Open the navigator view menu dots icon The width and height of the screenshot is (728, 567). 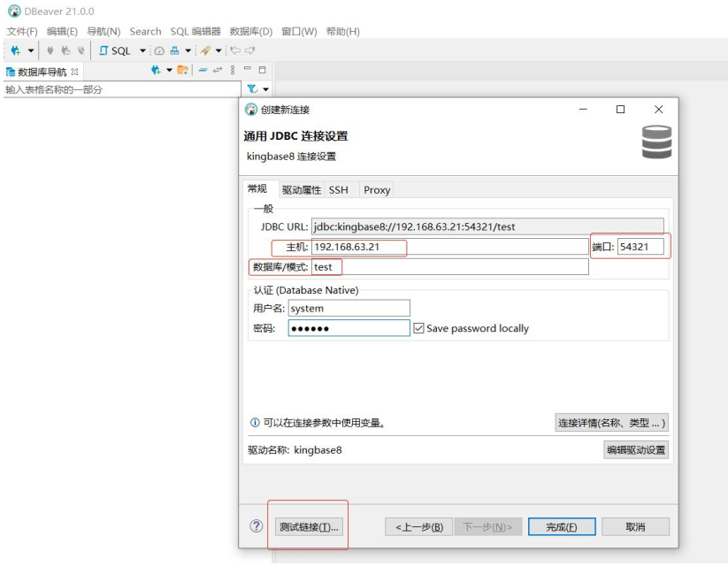[x=233, y=70]
